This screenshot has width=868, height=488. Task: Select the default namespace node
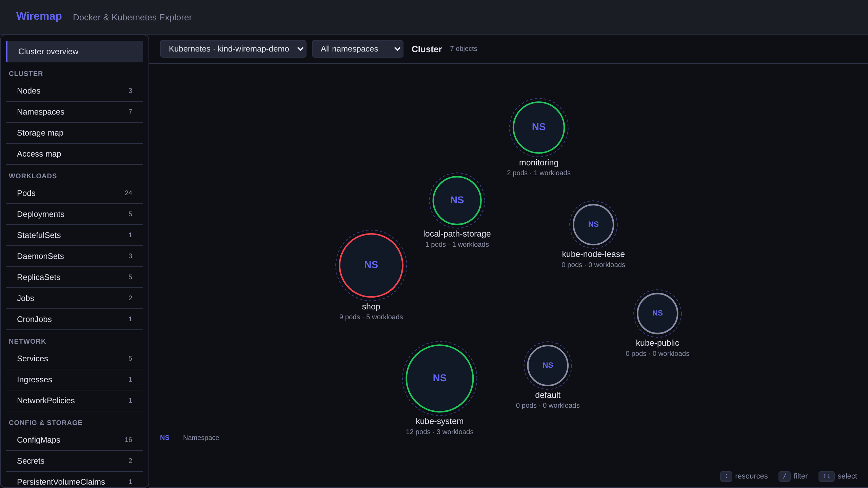pos(548,365)
